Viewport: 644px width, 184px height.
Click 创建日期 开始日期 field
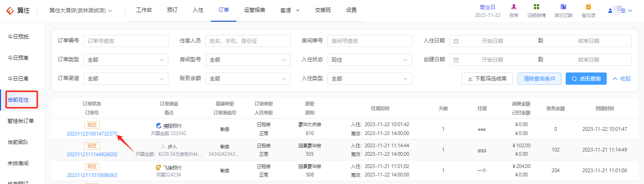tap(493, 60)
